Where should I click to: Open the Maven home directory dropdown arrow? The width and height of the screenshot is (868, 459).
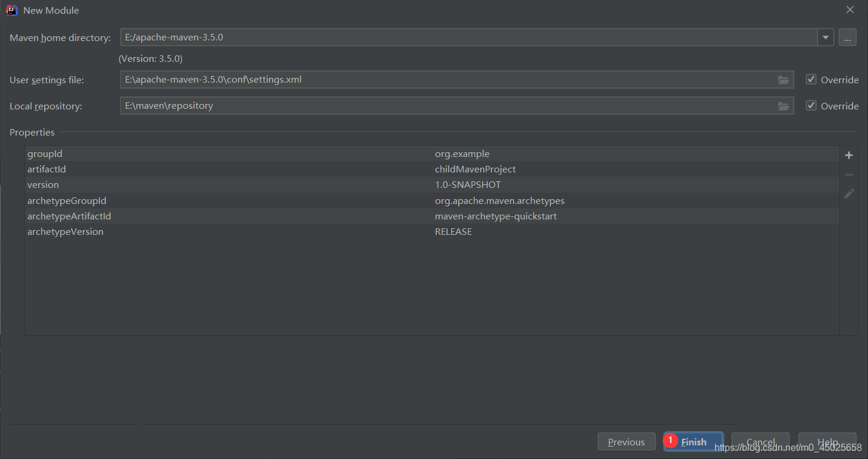pos(826,37)
